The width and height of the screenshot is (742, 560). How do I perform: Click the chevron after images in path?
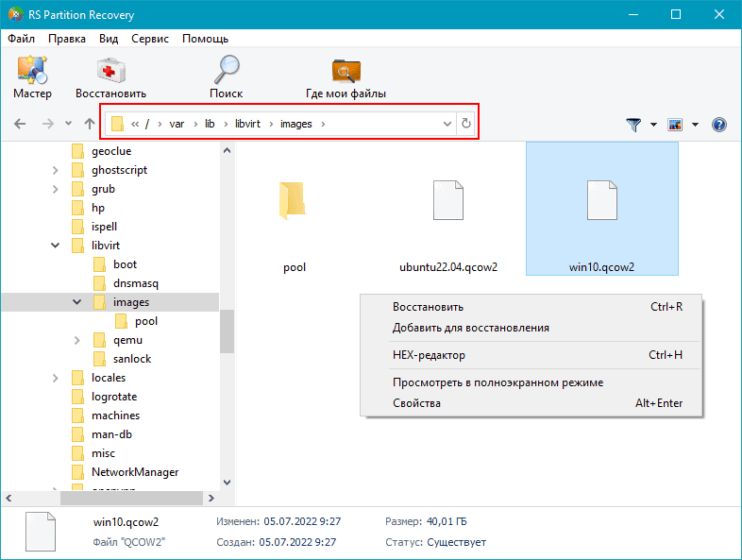323,124
